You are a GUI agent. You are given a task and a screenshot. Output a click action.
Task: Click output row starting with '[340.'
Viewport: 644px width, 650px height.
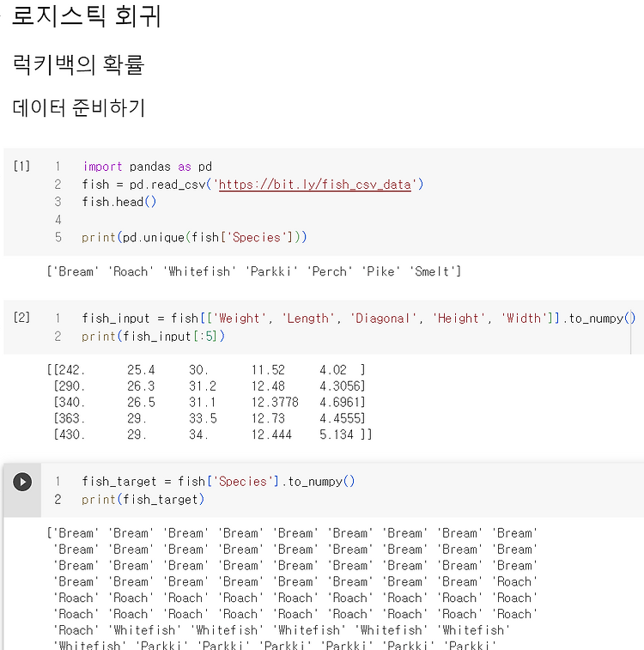(x=210, y=402)
